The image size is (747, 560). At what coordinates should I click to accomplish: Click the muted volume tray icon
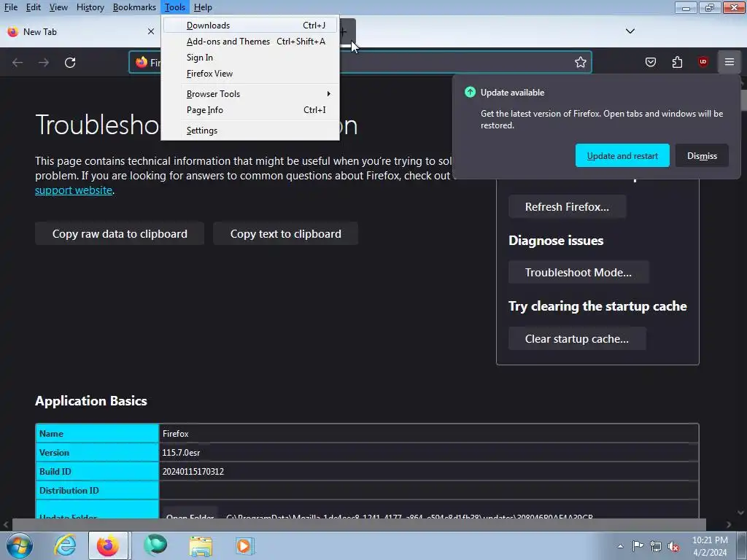pyautogui.click(x=673, y=546)
